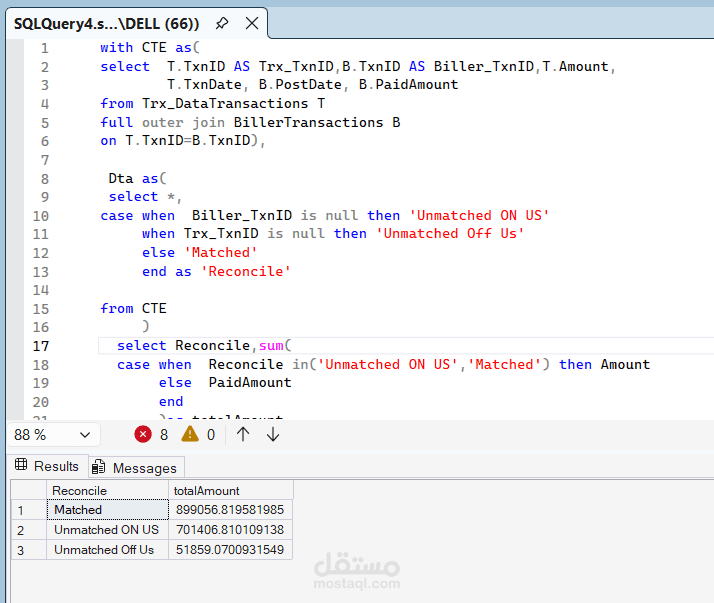Click the error count 8
714x603 pixels.
164,435
